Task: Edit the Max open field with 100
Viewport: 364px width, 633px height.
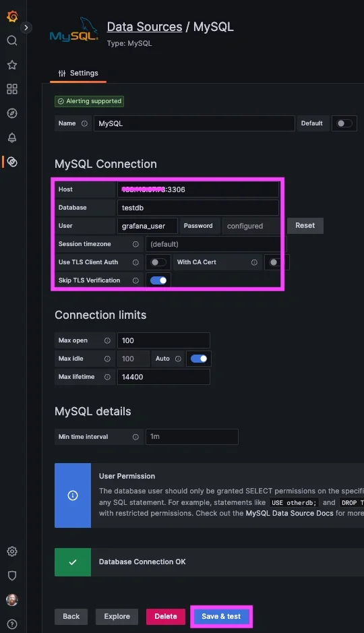Action: 163,340
